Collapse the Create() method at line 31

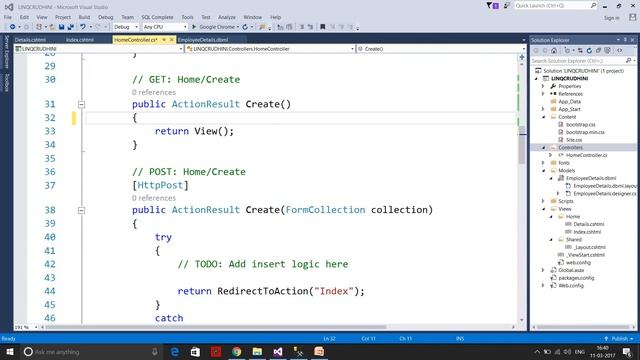tap(81, 104)
